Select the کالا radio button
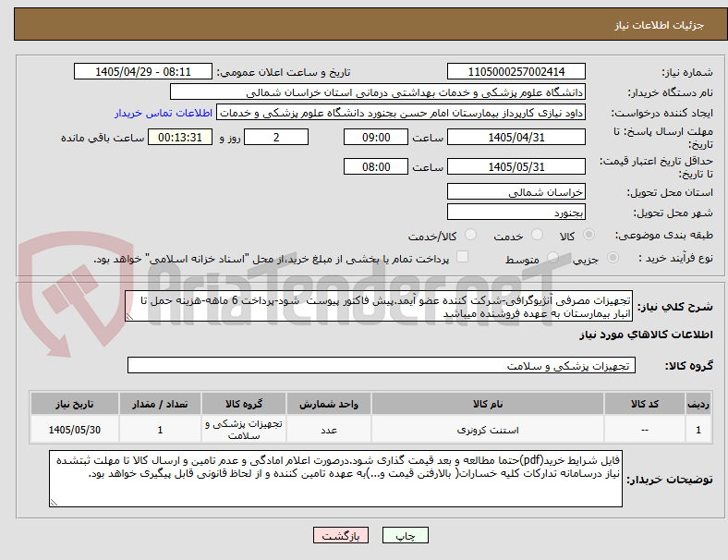The height and width of the screenshot is (560, 728). click(x=588, y=235)
